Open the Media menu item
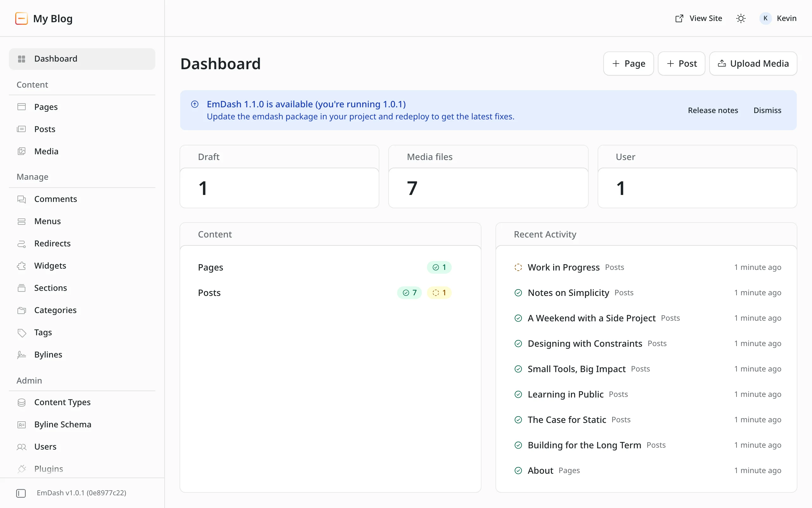 [x=82, y=151]
